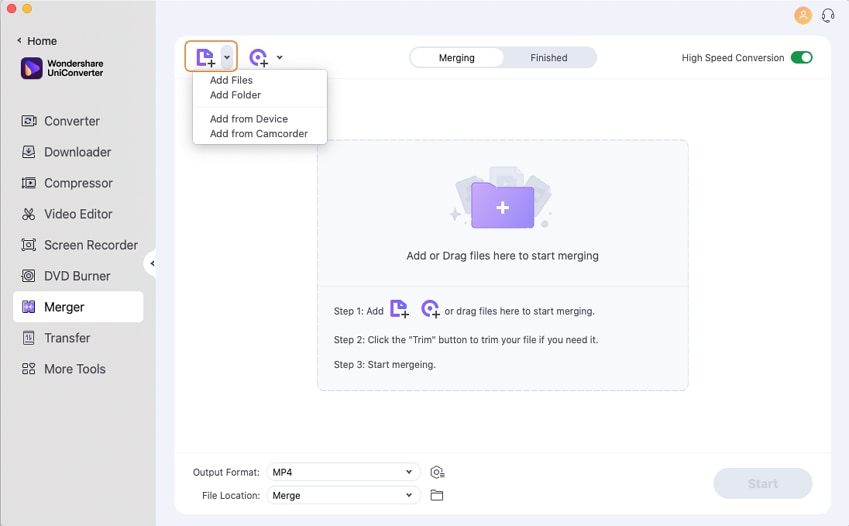
Task: Select Add Folder from the menu
Action: coord(235,95)
